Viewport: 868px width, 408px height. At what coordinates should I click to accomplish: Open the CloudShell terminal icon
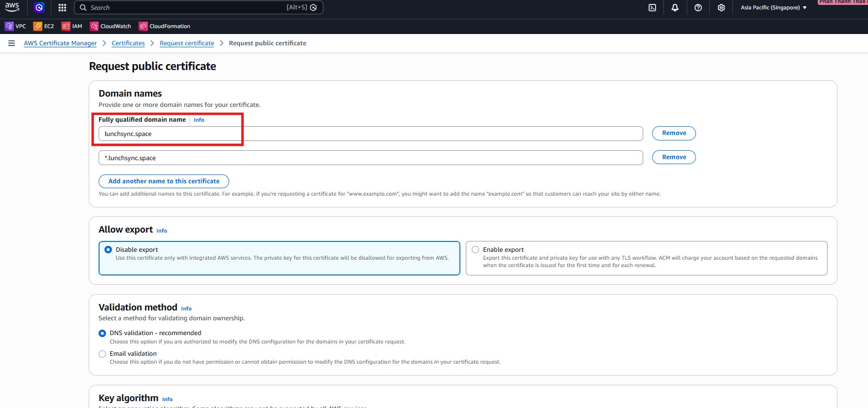652,7
